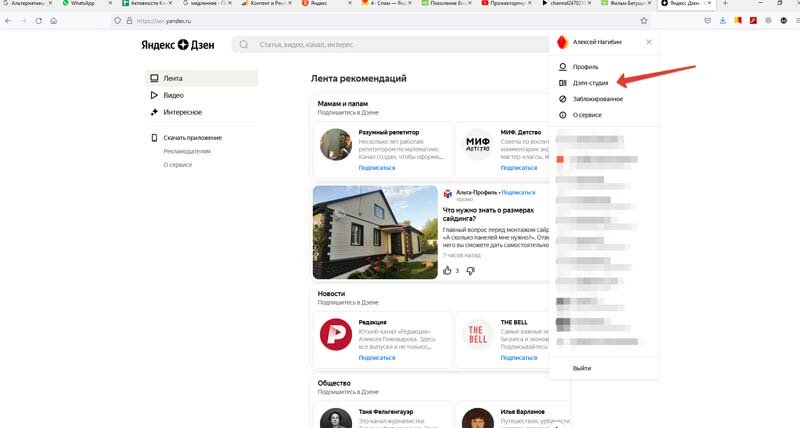This screenshot has width=800, height=428.
Task: Subscribe to THE BELL via Подписаться
Action: (519, 358)
